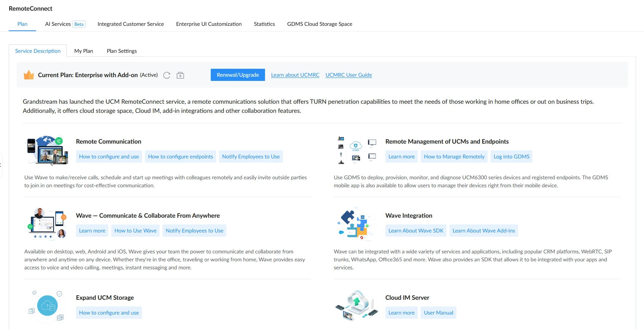
Task: Switch to the Plan tab
Action: (x=22, y=24)
